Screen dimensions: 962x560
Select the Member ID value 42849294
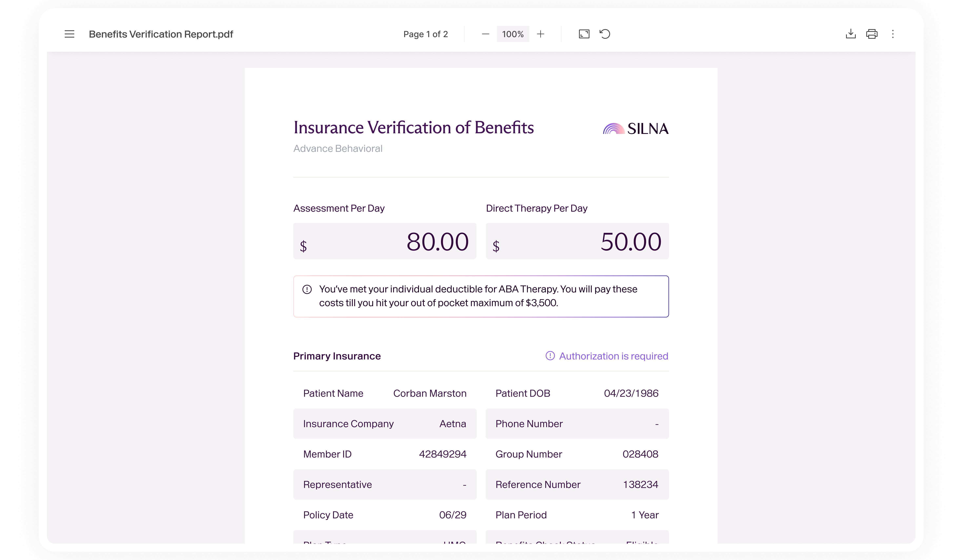pyautogui.click(x=442, y=454)
